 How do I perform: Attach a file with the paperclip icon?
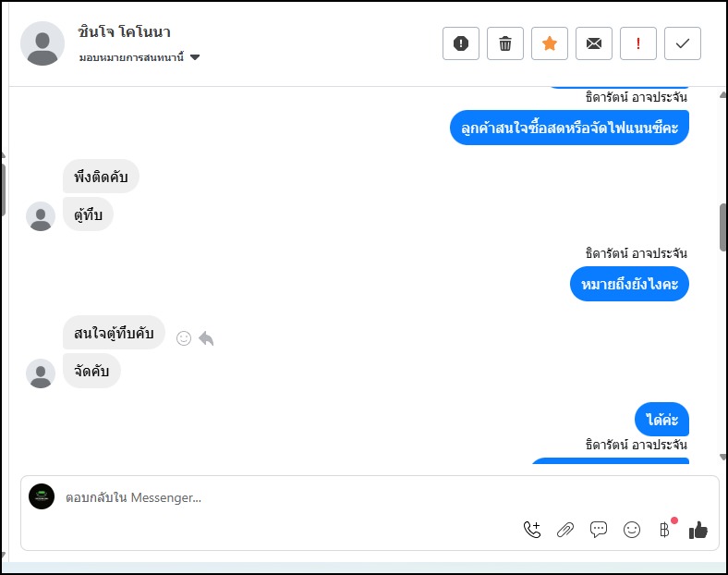pos(565,530)
